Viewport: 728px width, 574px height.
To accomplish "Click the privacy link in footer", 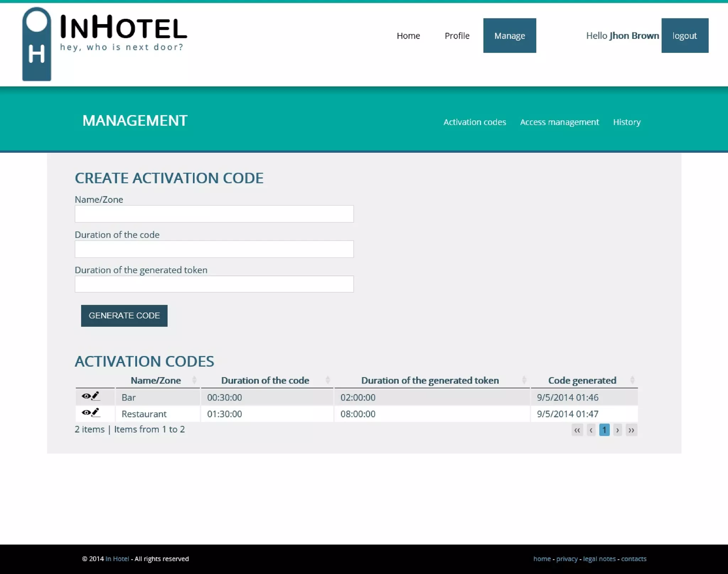I will click(567, 559).
